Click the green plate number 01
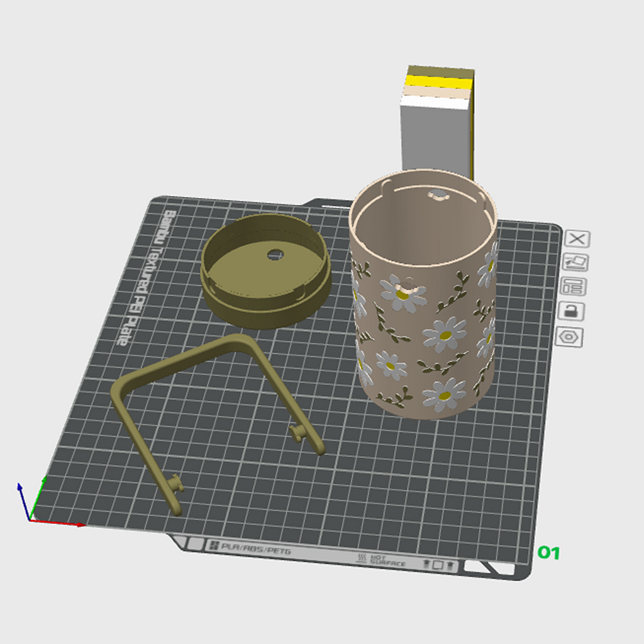This screenshot has width=644, height=644. [x=548, y=553]
